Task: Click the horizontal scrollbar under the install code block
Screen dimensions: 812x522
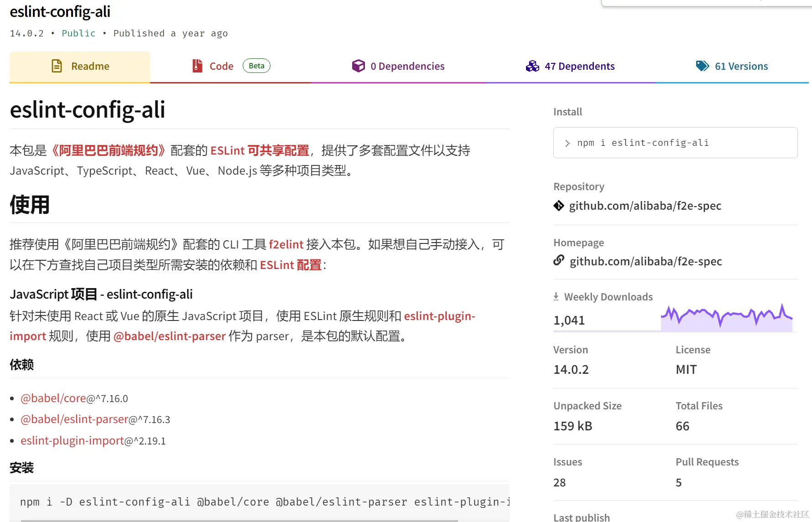Action: [239, 520]
